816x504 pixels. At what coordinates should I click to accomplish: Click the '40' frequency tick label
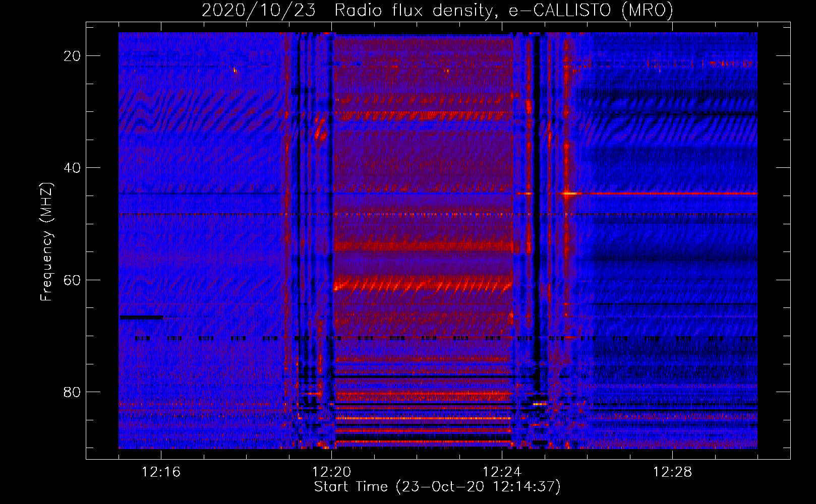click(72, 168)
